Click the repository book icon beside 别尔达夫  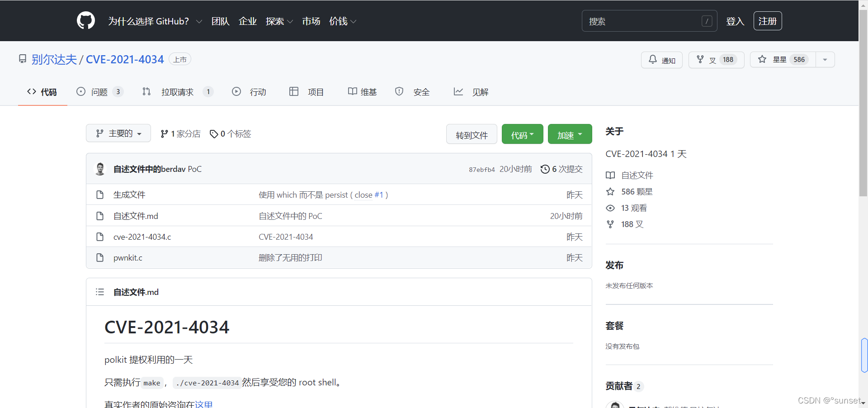click(x=23, y=59)
